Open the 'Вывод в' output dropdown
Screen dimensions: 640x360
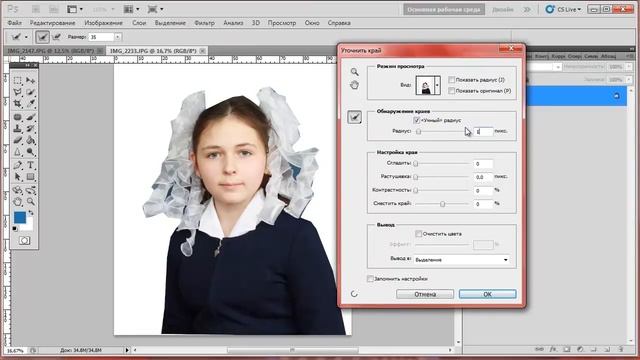[x=462, y=260]
